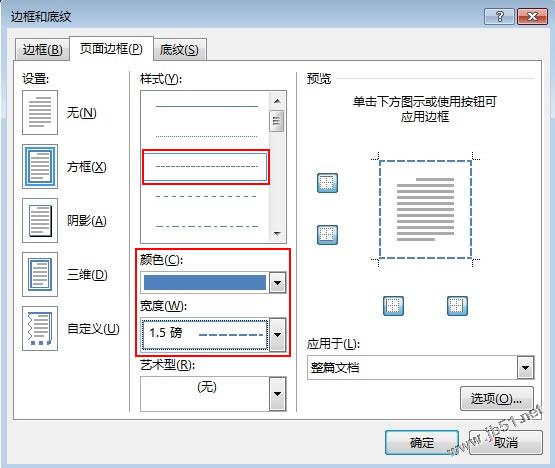The height and width of the screenshot is (468, 555).
Task: Confirm with the 确定 button
Action: click(422, 443)
